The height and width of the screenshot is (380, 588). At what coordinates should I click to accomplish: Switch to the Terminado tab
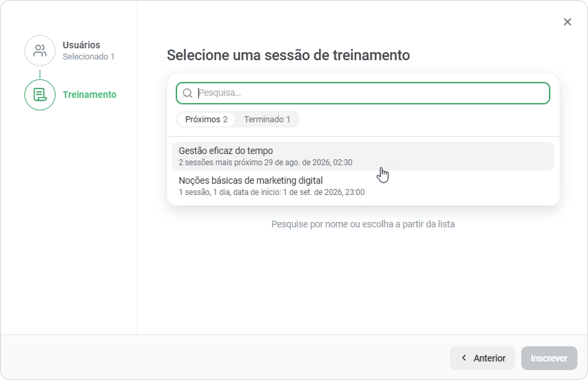[x=267, y=120]
